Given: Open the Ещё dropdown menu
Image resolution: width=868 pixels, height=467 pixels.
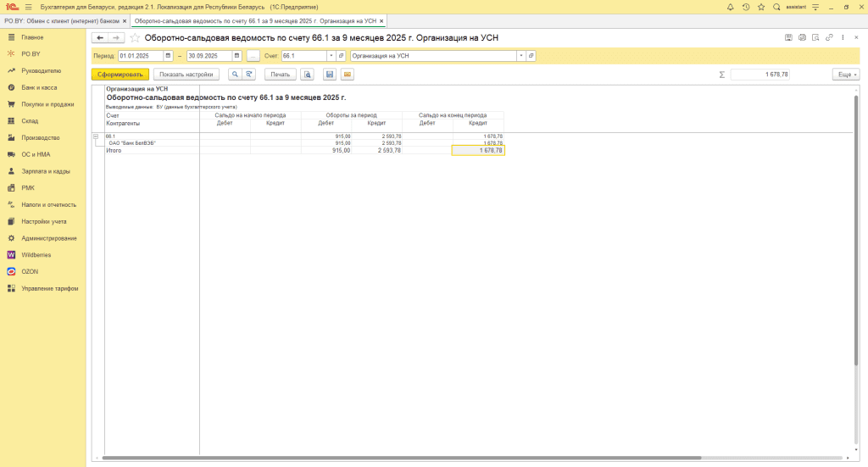Looking at the screenshot, I should click(845, 75).
